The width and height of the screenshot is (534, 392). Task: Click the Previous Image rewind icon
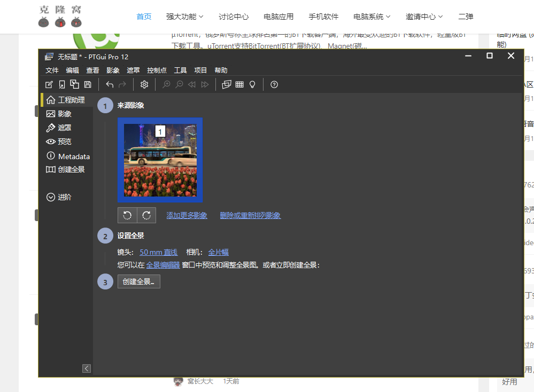click(192, 84)
